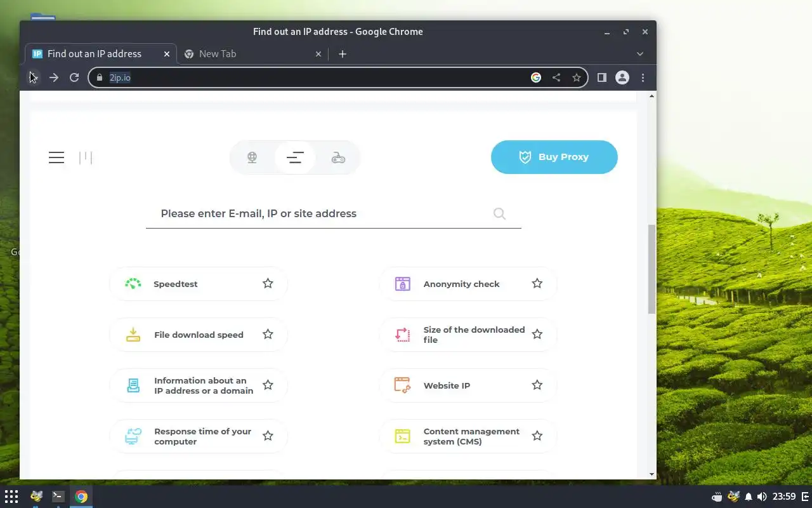Reload the current page
This screenshot has height=508, width=812.
pyautogui.click(x=74, y=77)
